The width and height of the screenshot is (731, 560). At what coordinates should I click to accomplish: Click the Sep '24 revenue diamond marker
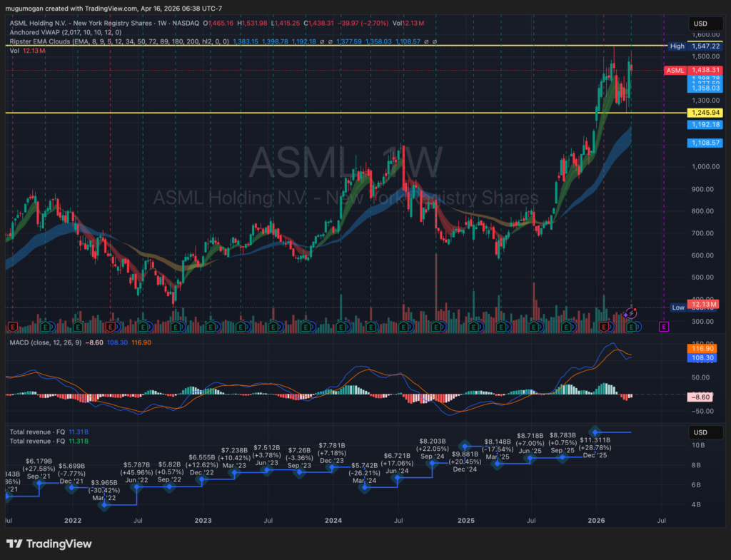[x=432, y=463]
